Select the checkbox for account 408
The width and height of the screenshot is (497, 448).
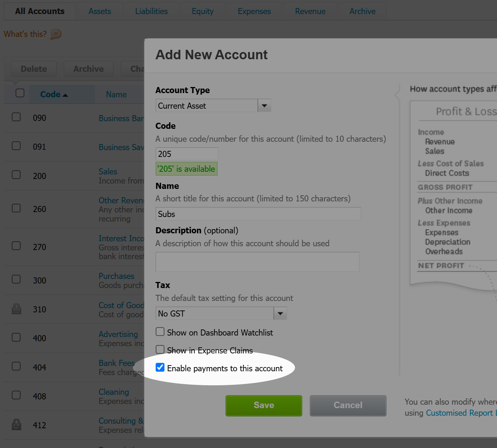pyautogui.click(x=16, y=395)
